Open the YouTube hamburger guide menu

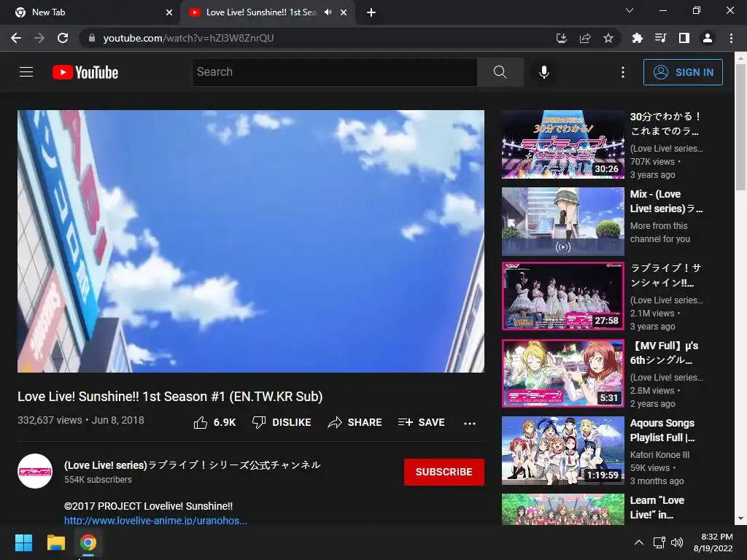point(26,72)
